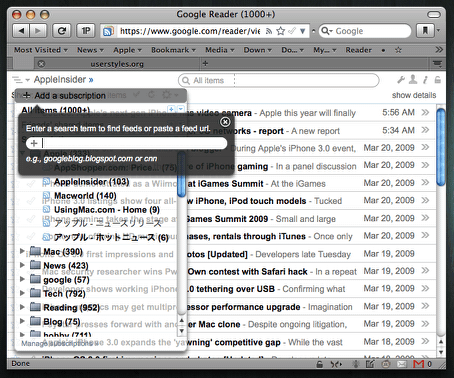Select UsingMac.com - Home (9) subscription
The image size is (454, 378).
(x=107, y=210)
